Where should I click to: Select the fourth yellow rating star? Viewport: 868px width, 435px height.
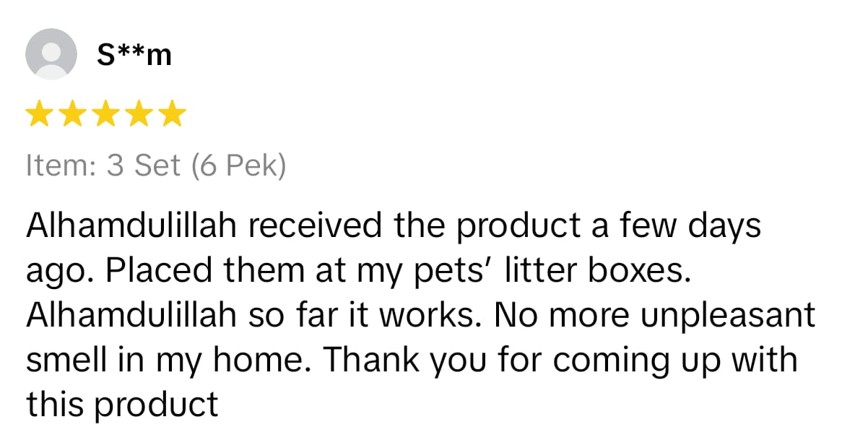(139, 114)
